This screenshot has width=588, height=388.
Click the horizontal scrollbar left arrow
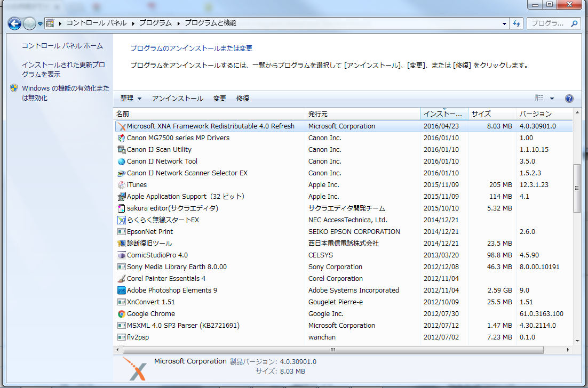118,350
